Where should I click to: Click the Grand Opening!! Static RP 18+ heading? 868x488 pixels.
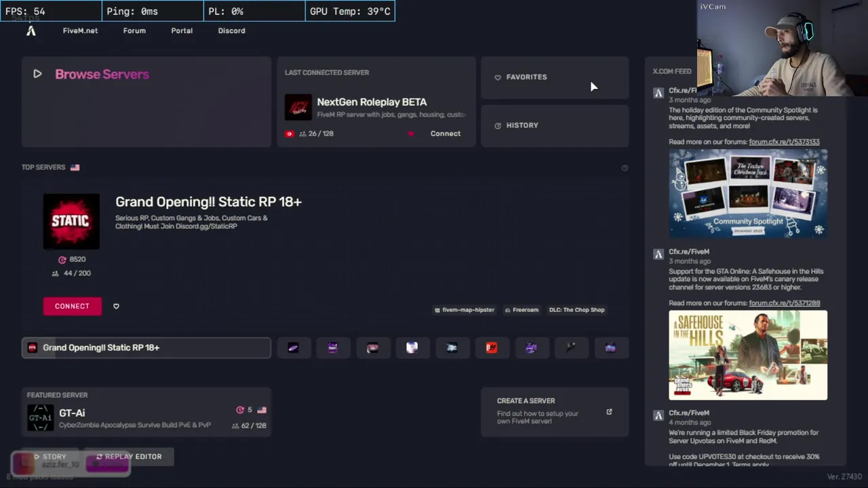[208, 202]
